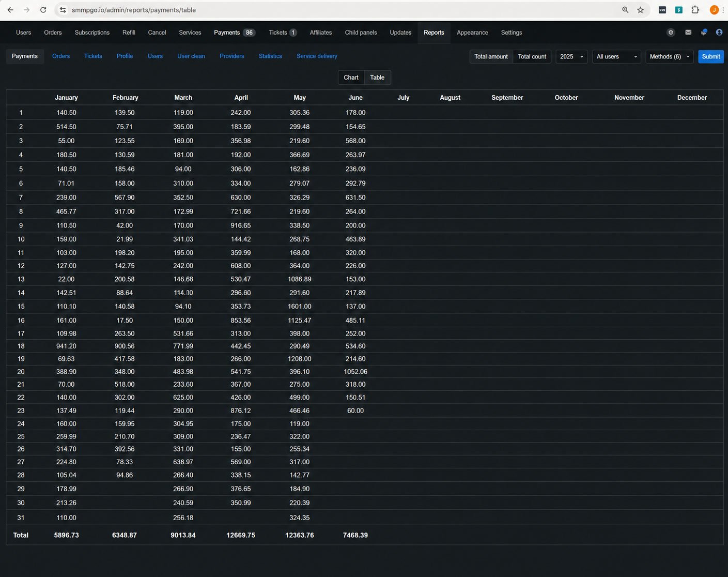Click the Submit button
This screenshot has width=728, height=577.
click(x=711, y=56)
